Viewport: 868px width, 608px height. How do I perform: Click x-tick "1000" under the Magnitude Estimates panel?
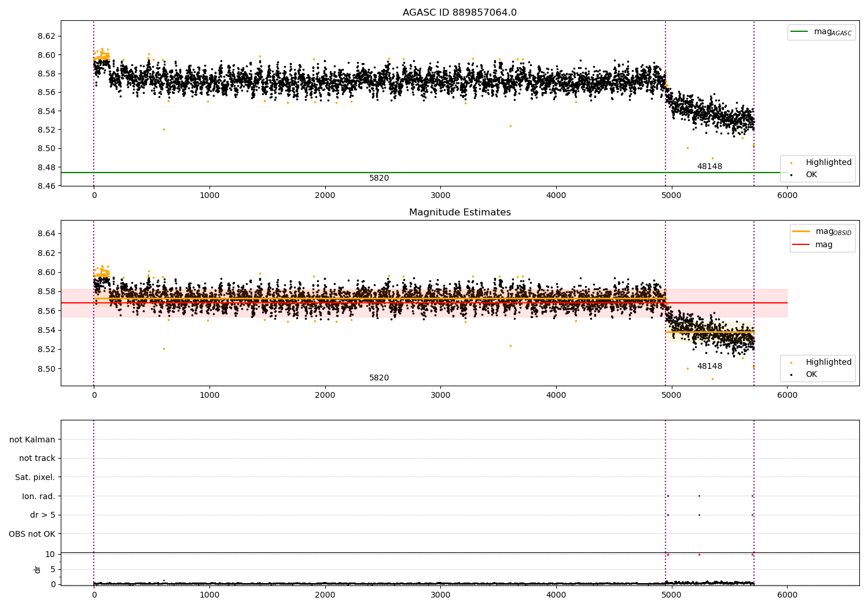209,395
